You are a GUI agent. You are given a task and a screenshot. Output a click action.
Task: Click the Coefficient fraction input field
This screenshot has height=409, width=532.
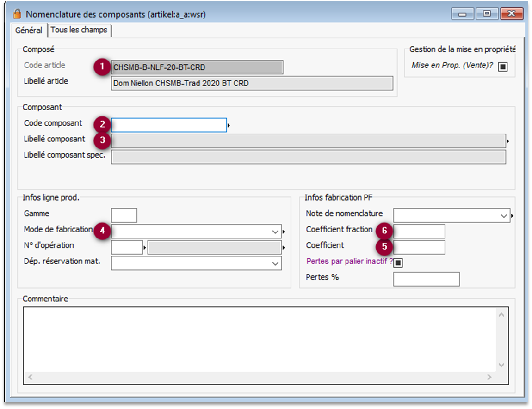419,231
